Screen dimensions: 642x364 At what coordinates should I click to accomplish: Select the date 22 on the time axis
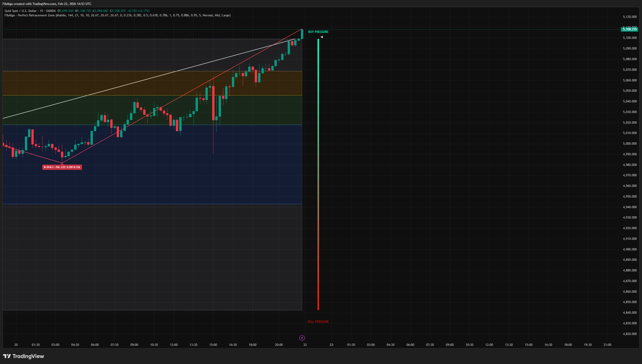(305, 345)
